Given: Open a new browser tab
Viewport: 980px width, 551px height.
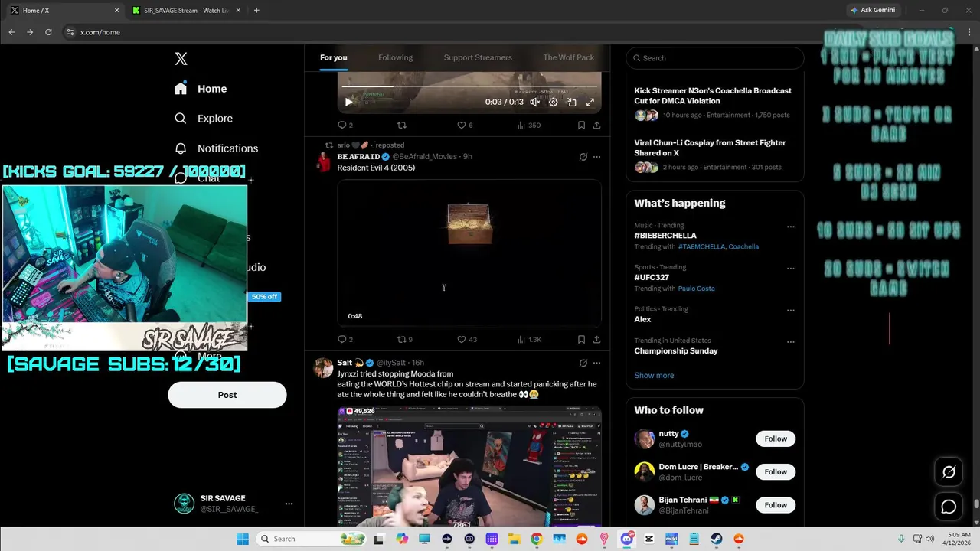Looking at the screenshot, I should [256, 11].
